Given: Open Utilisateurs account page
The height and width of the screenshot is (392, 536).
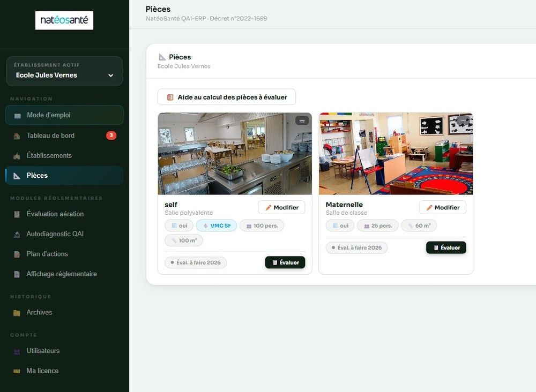Looking at the screenshot, I should coord(64,351).
